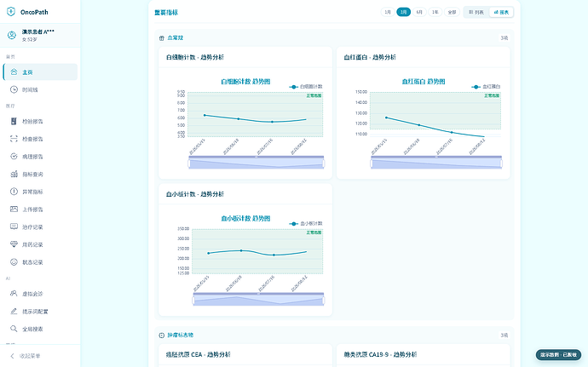Open 虚拟会诊 virtual consultation
The height and width of the screenshot is (367, 588).
[x=40, y=294]
